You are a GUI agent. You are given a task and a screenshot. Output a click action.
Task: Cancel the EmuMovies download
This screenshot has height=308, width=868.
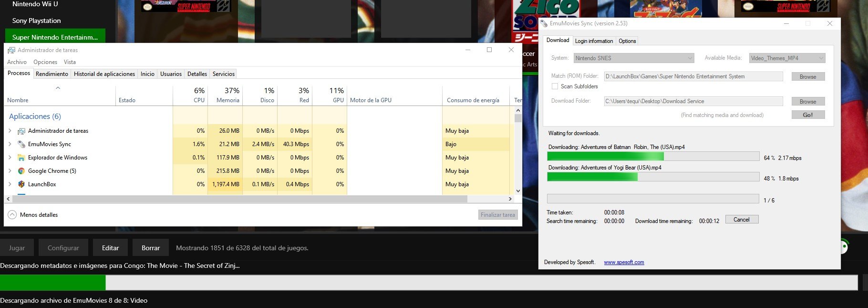click(x=742, y=220)
